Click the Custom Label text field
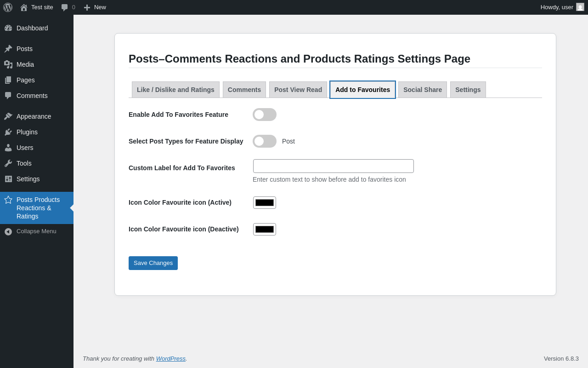This screenshot has height=368, width=588. click(x=334, y=166)
